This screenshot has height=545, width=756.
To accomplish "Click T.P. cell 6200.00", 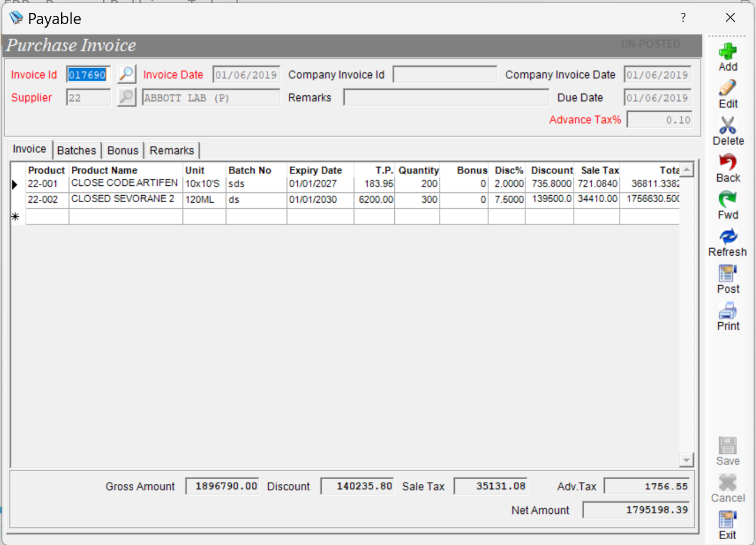I will click(x=374, y=200).
